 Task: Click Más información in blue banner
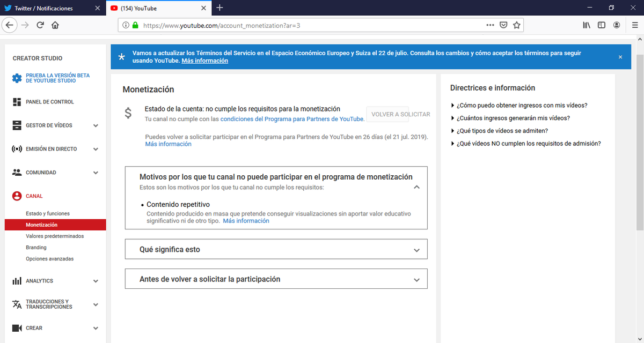point(205,61)
